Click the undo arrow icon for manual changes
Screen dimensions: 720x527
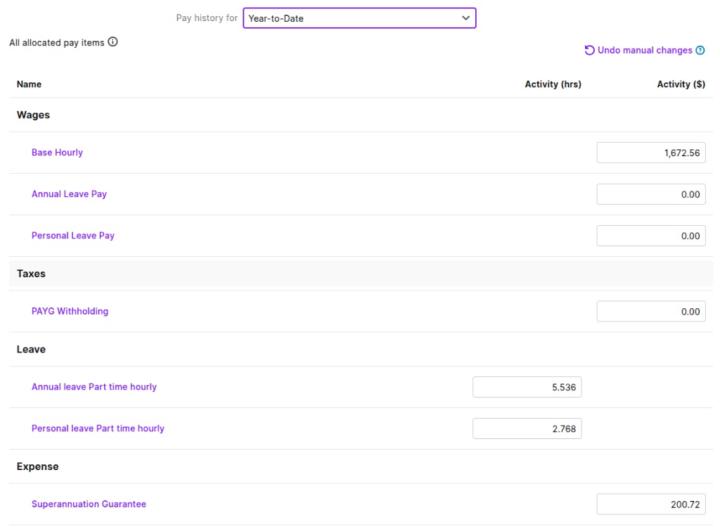[590, 50]
